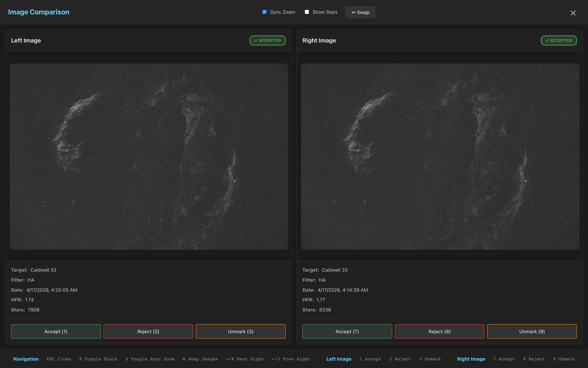Click the footer 1 Accept hint
588x368 pixels.
point(370,359)
